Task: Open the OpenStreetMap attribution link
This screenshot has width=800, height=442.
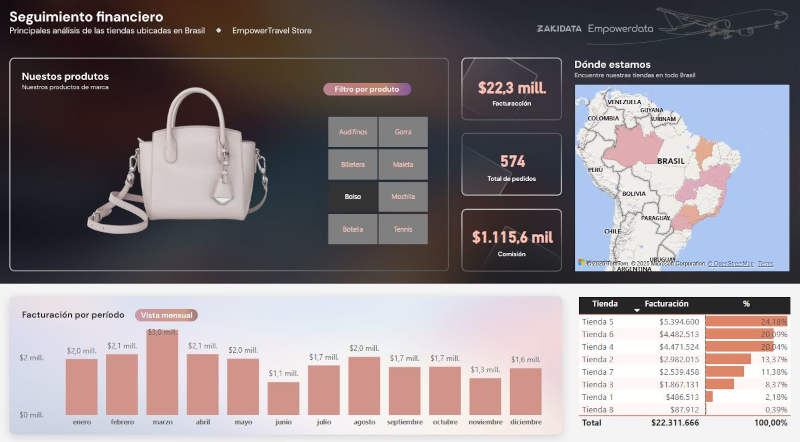Action: click(x=730, y=263)
